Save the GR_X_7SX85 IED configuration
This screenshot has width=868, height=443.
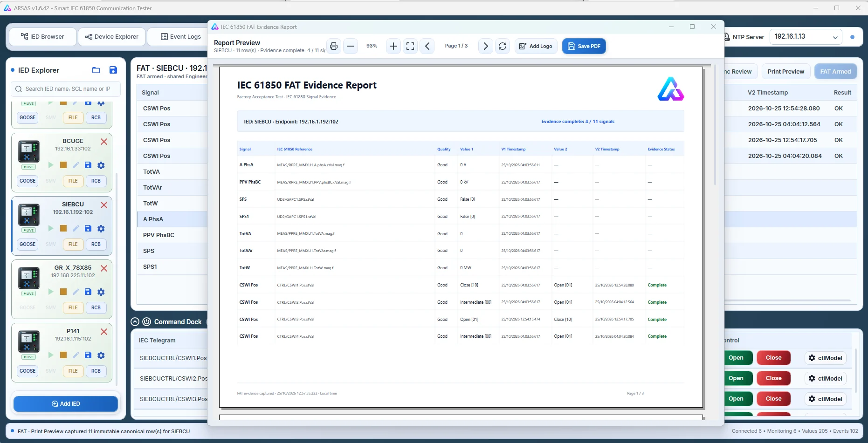(88, 292)
